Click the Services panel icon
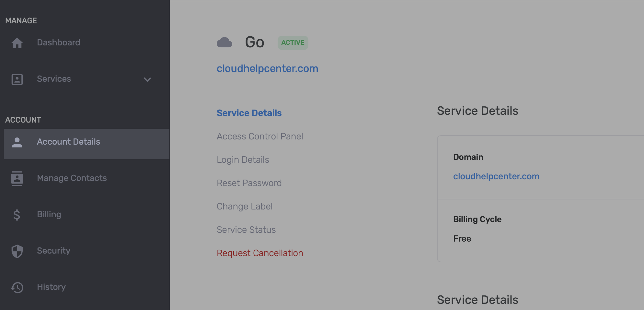The width and height of the screenshot is (644, 310). pyautogui.click(x=17, y=79)
